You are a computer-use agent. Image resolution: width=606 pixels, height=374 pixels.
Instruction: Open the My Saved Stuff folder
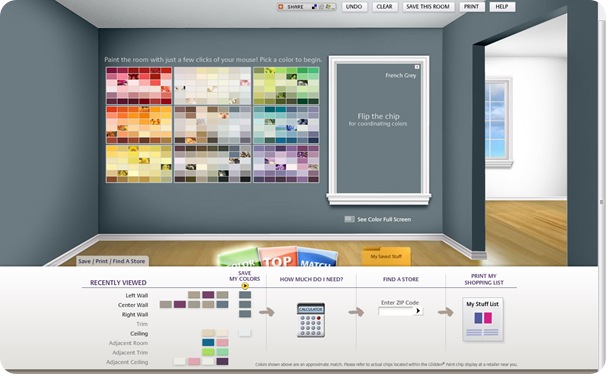pos(386,256)
